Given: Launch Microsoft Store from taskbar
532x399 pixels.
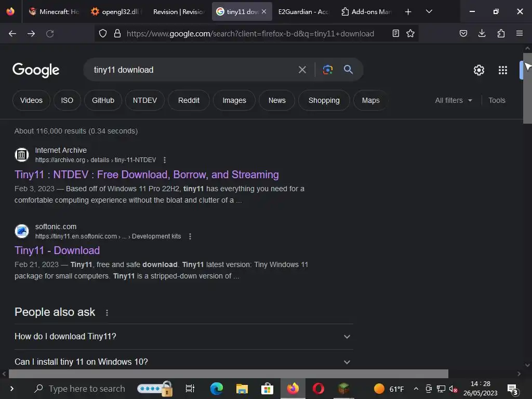Looking at the screenshot, I should pyautogui.click(x=268, y=389).
